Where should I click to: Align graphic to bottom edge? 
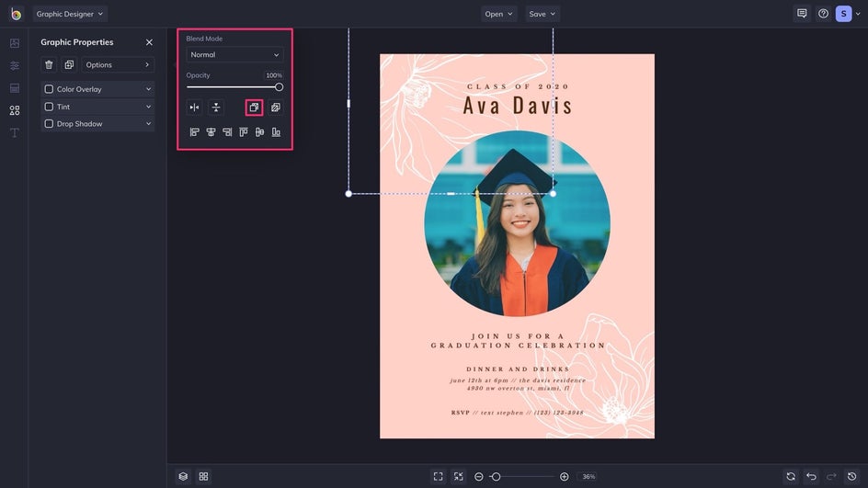tap(276, 132)
